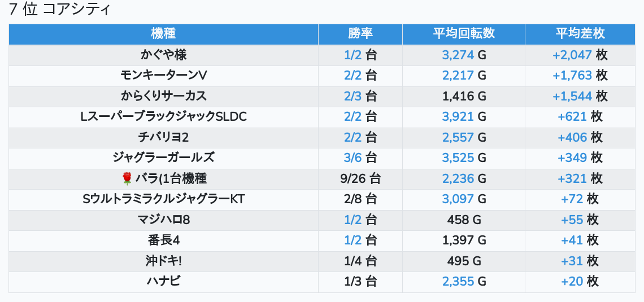The height and width of the screenshot is (302, 644).
Task: Click LスーパーブラックジャックSLDC machine name
Action: [163, 117]
